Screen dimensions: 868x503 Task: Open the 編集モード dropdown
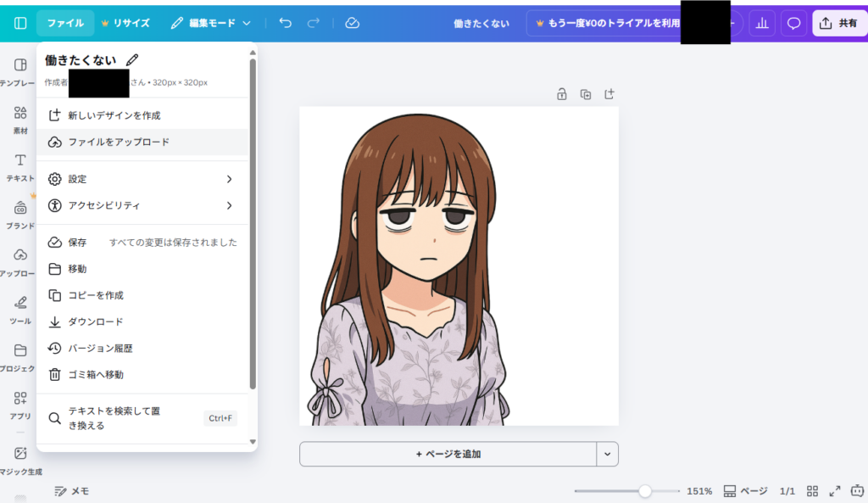click(211, 23)
